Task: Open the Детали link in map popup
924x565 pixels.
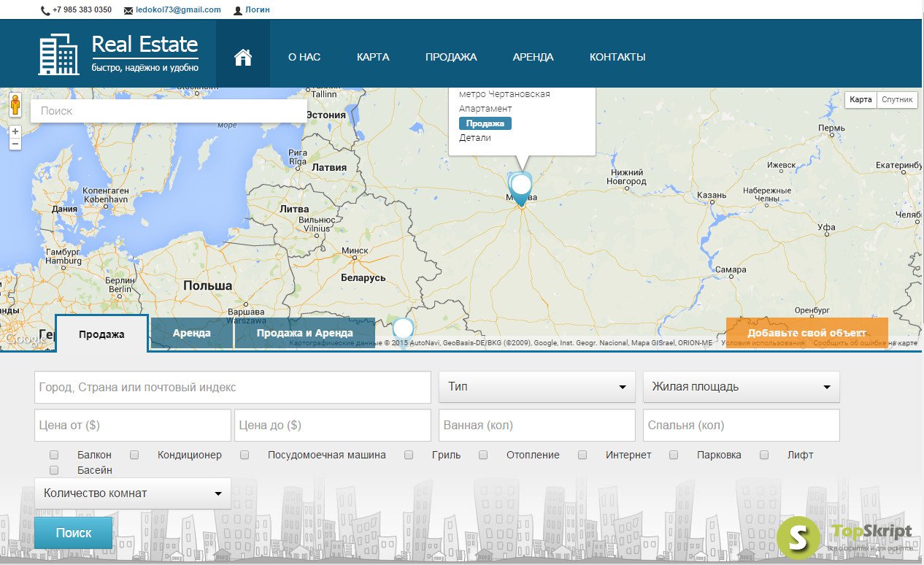Action: pos(475,138)
